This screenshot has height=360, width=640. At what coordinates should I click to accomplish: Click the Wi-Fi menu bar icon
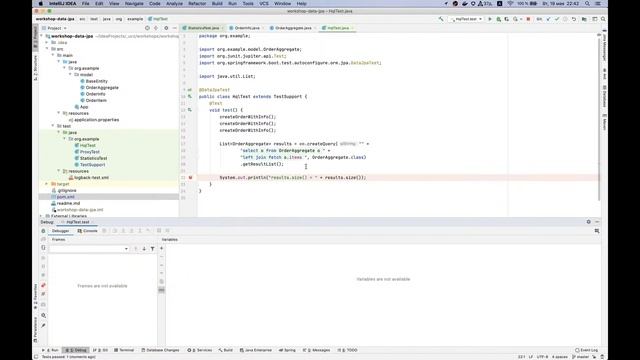[510, 4]
